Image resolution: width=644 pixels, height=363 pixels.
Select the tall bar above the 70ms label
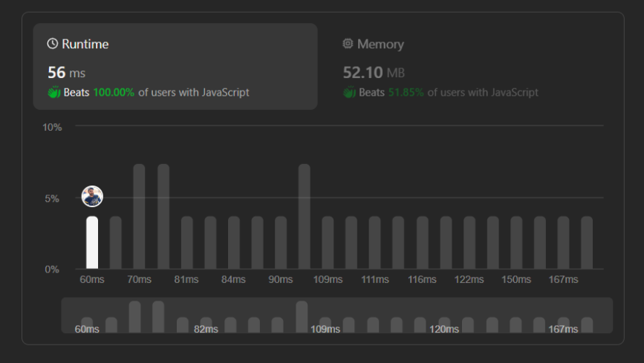(x=139, y=216)
